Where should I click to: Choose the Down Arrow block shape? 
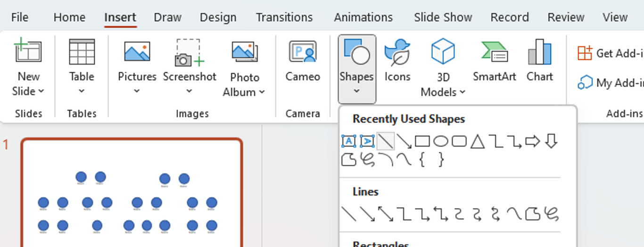pyautogui.click(x=551, y=141)
